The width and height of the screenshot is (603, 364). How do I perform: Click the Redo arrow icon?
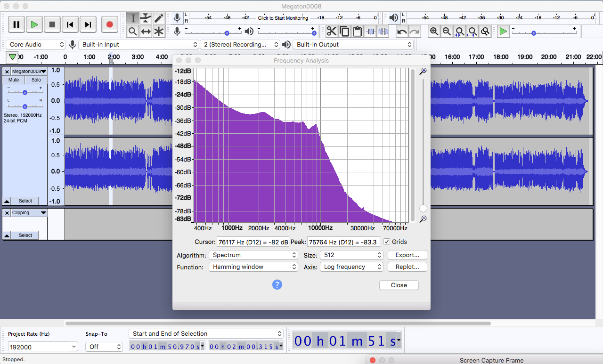pyautogui.click(x=415, y=32)
